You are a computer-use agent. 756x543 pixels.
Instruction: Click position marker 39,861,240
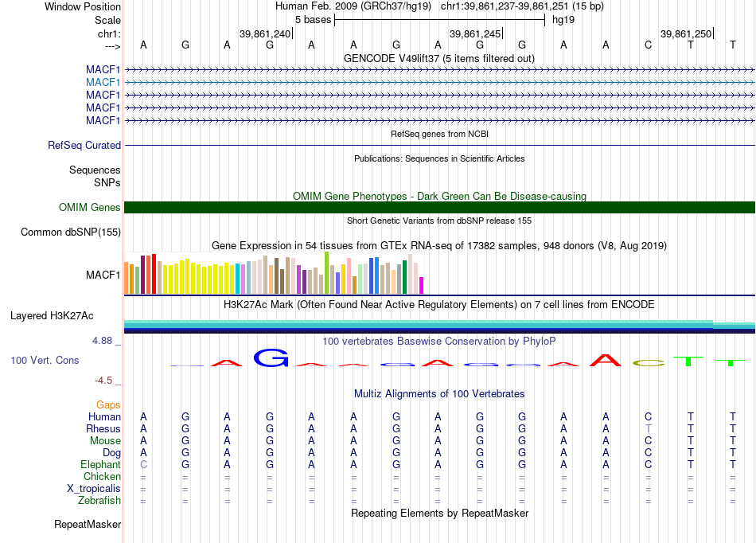pyautogui.click(x=265, y=33)
